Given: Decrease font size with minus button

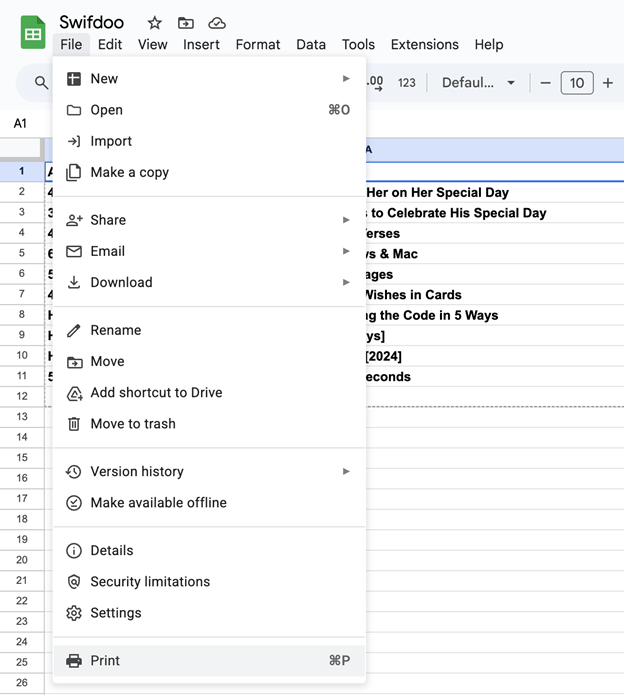Looking at the screenshot, I should 545,83.
